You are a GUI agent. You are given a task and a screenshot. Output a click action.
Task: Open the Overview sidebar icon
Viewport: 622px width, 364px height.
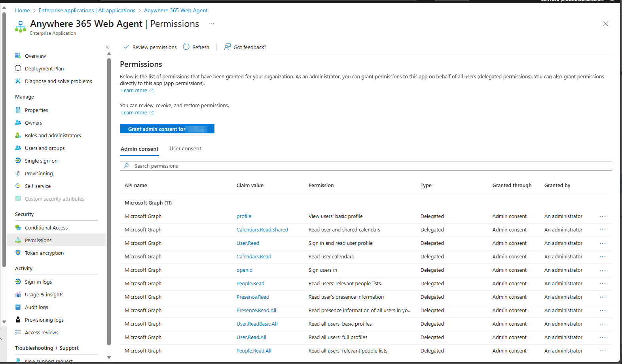[18, 56]
